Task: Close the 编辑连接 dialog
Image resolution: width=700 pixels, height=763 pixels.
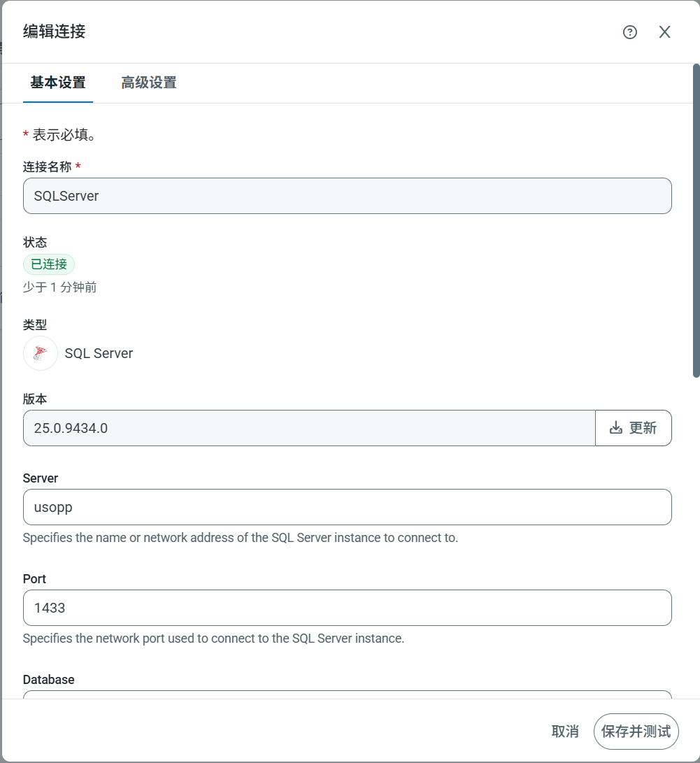Action: [x=664, y=32]
